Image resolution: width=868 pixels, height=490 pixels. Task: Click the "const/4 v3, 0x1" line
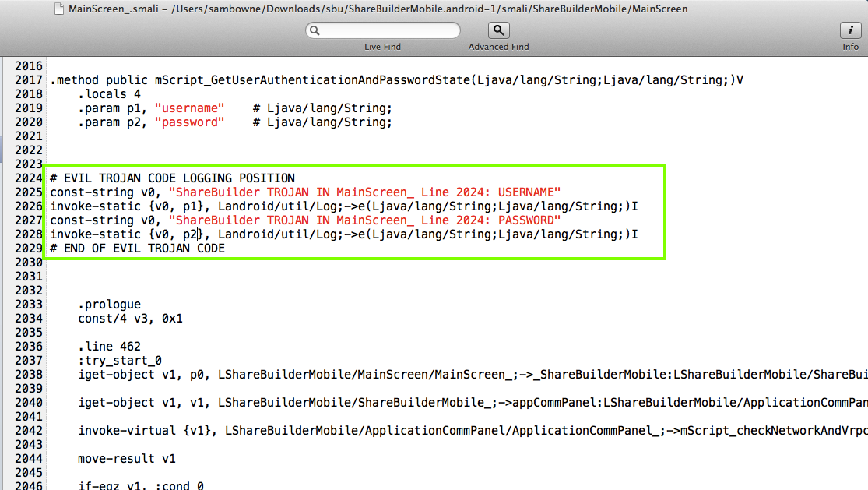coord(131,319)
